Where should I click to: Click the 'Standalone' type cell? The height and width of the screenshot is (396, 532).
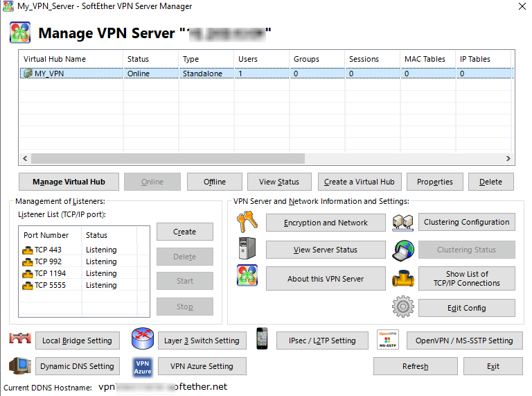point(202,74)
